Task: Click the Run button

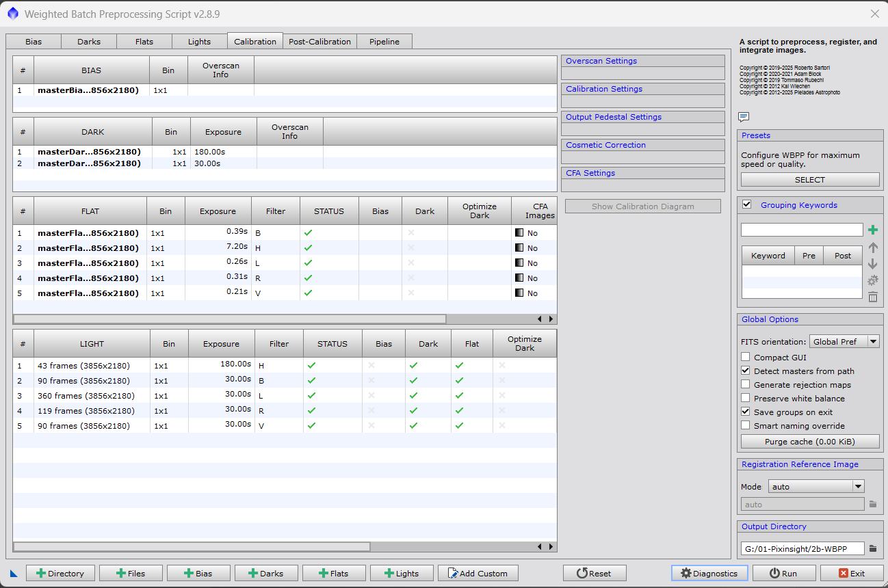Action: [x=784, y=574]
